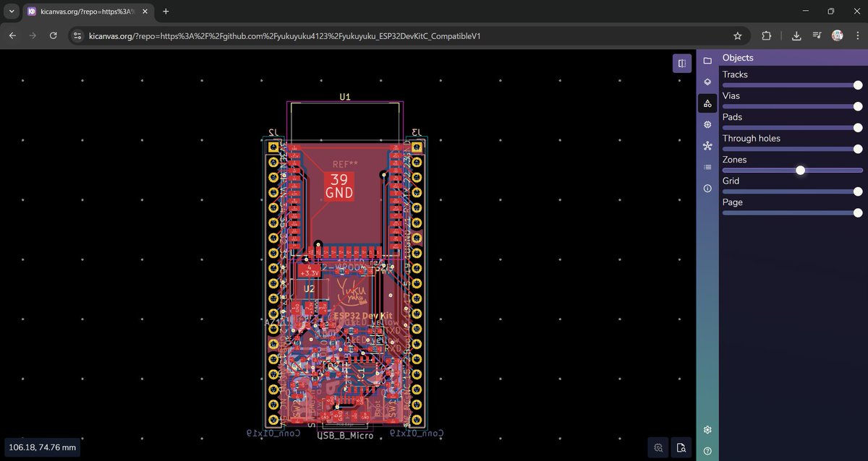Select the U2 regulator footprint
Screen dimensions: 868x461
(309, 288)
